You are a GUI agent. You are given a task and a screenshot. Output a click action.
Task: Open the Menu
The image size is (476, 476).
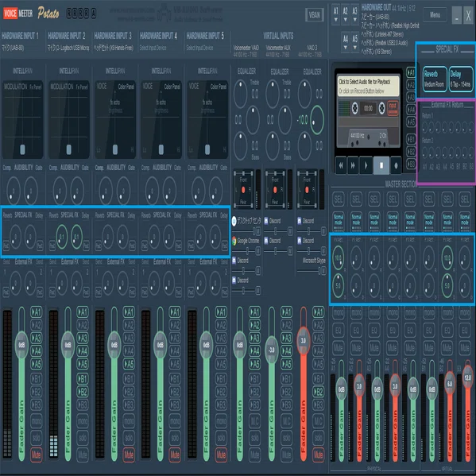point(435,14)
